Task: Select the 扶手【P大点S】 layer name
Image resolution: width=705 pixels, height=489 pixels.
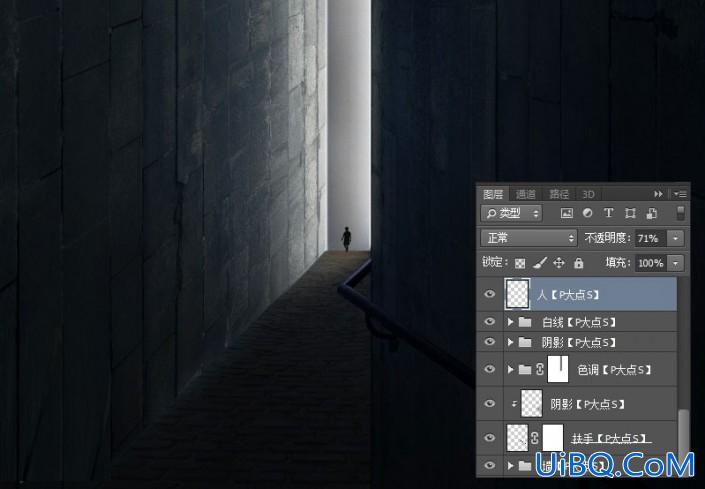Action: (x=611, y=438)
